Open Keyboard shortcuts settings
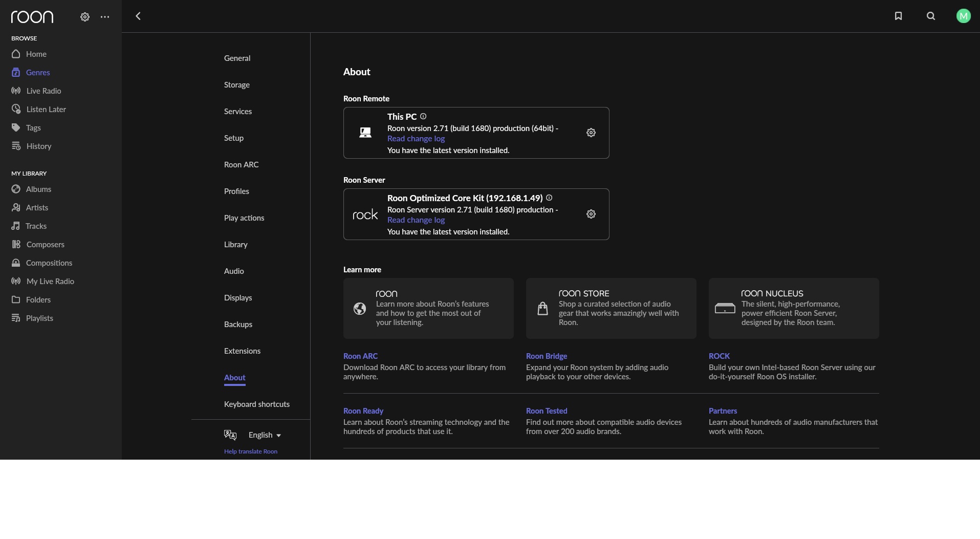Viewport: 980px width, 539px height. (257, 404)
